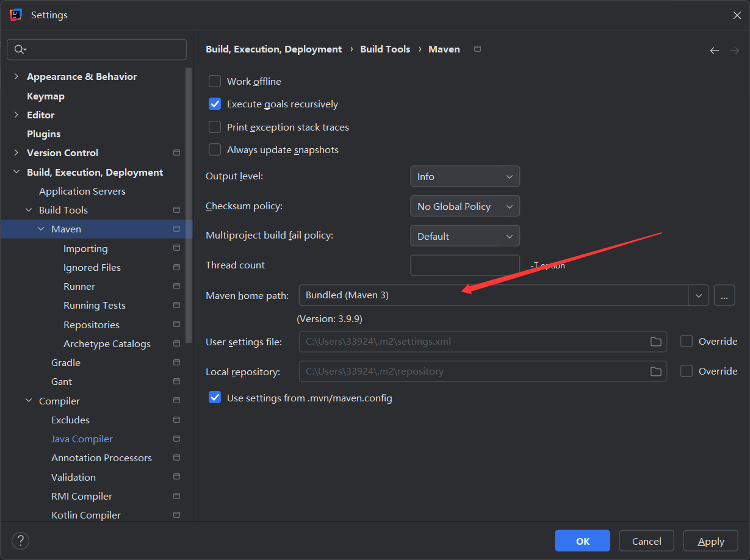Open Multiproject build fail policy dropdown
This screenshot has width=750, height=560.
pyautogui.click(x=465, y=236)
